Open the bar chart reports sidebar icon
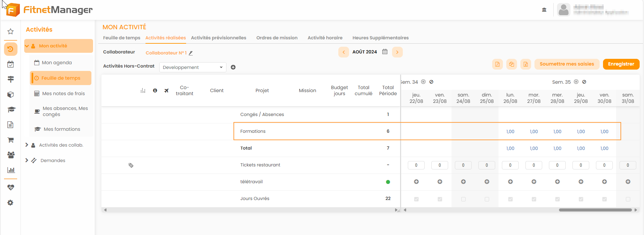Viewport: 644px width, 235px height. (11, 170)
